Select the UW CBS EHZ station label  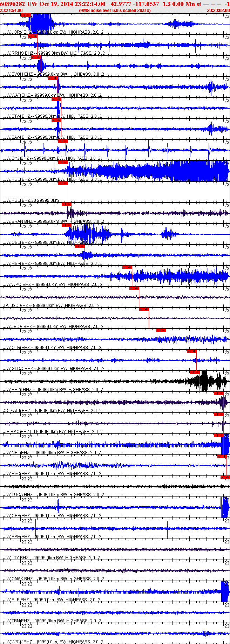click(53, 516)
